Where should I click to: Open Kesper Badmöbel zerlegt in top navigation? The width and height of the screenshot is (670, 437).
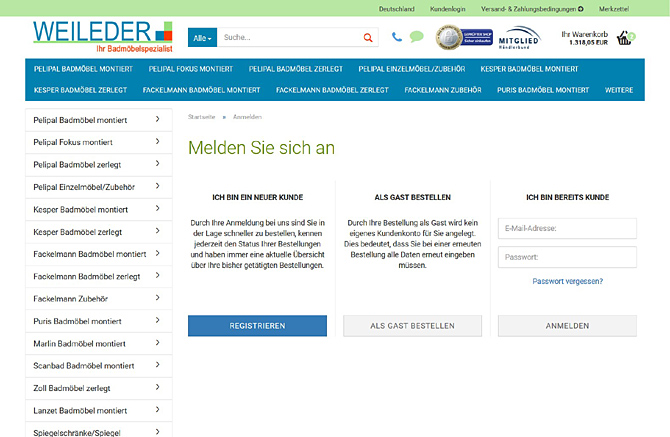click(x=80, y=90)
